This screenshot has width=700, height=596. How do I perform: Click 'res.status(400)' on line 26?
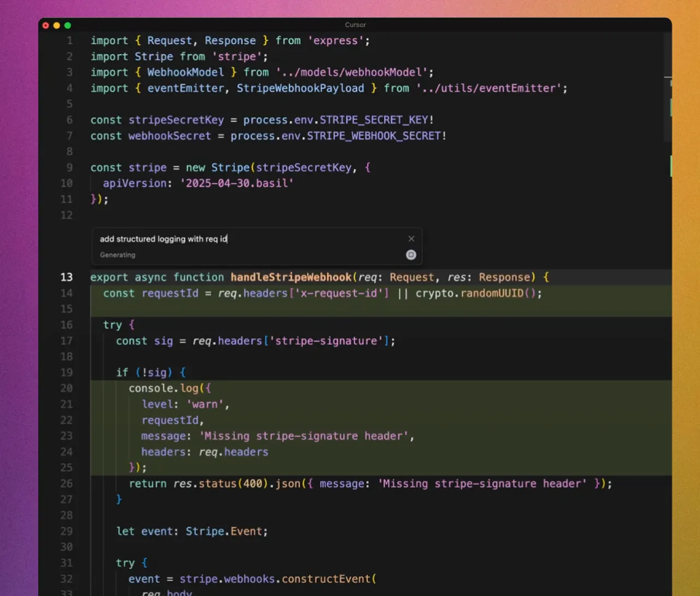pos(221,483)
